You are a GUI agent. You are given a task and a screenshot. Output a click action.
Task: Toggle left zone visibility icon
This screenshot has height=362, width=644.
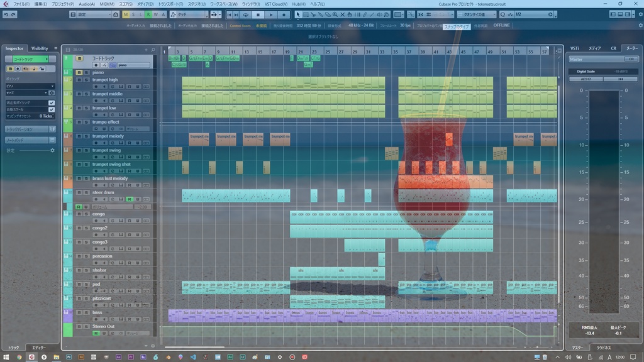point(613,15)
